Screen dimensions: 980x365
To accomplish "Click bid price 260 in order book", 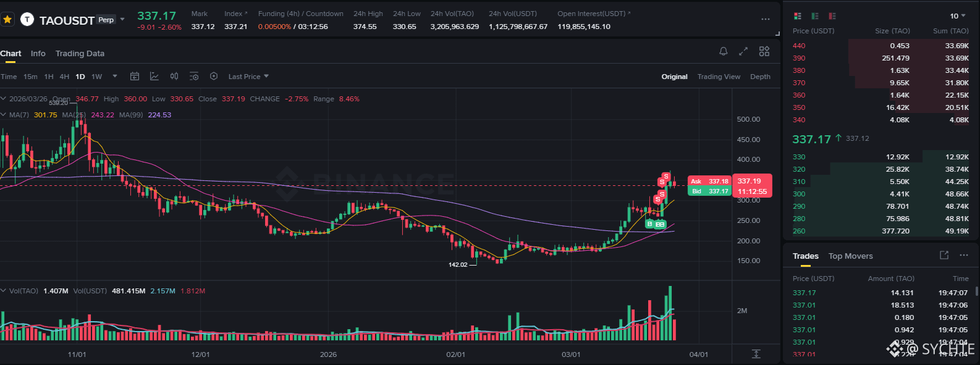I will point(799,231).
